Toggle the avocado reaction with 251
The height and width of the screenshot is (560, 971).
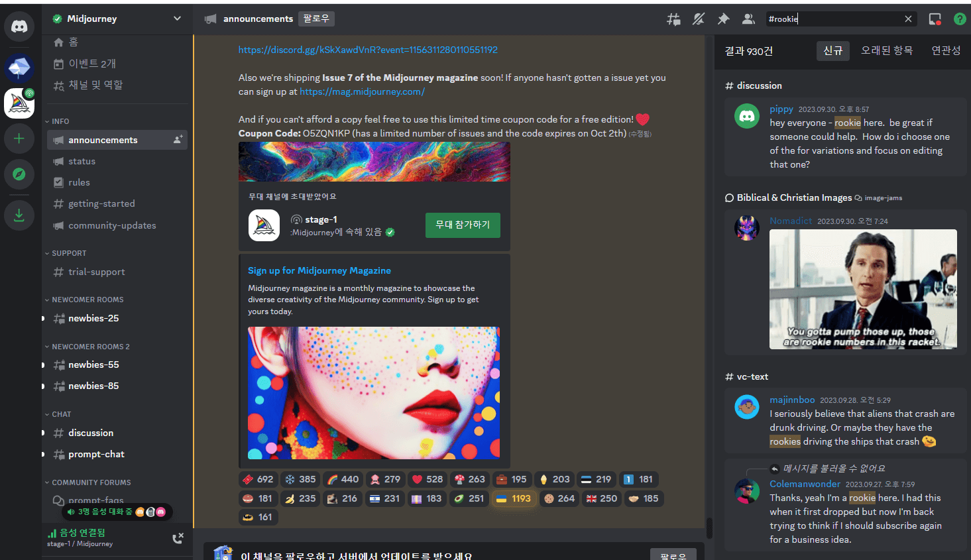coord(469,498)
